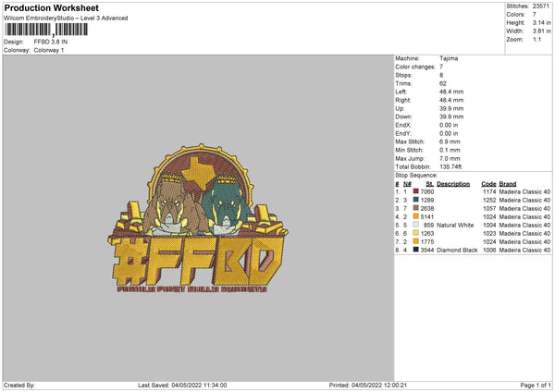Select the dark red swatch for stop 1
Screen dimensions: 555x392
point(416,191)
